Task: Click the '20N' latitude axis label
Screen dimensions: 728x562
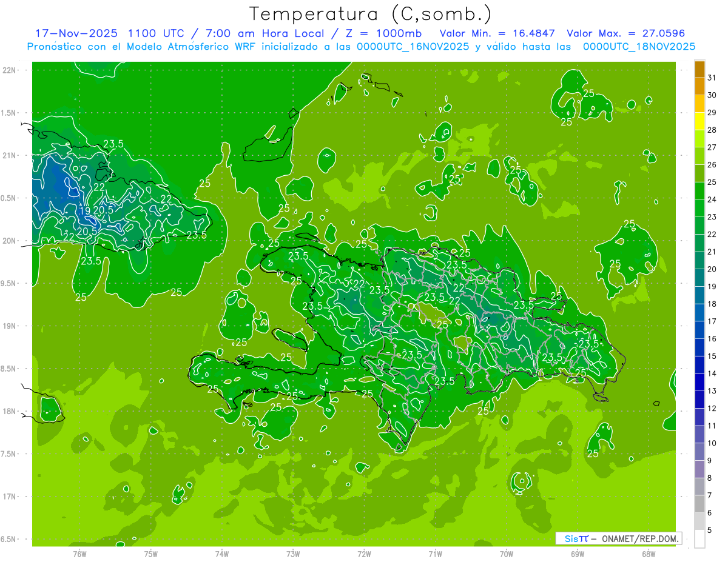Action: tap(9, 241)
